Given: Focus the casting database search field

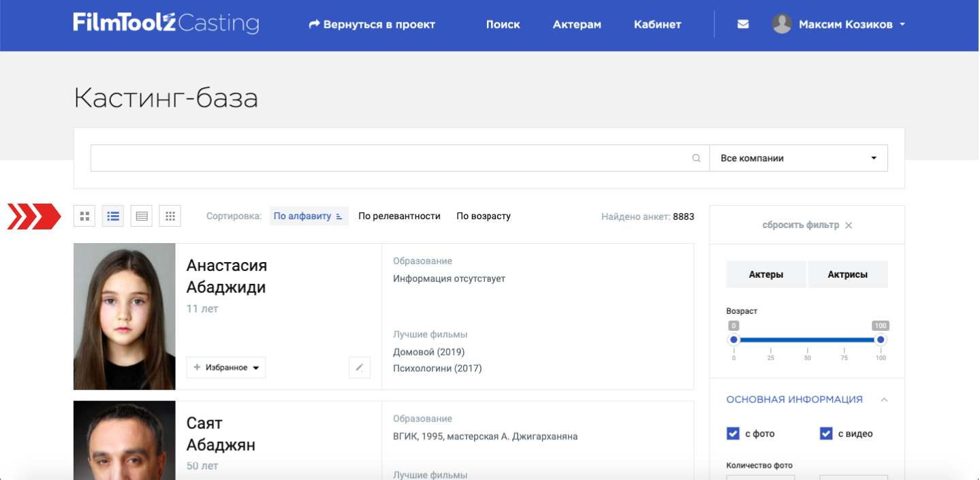Looking at the screenshot, I should tap(400, 158).
